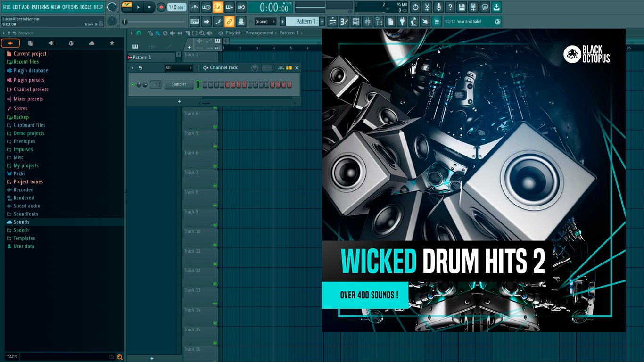
Task: Click the Wicked Drum Hits 2 cover image
Action: point(473,180)
